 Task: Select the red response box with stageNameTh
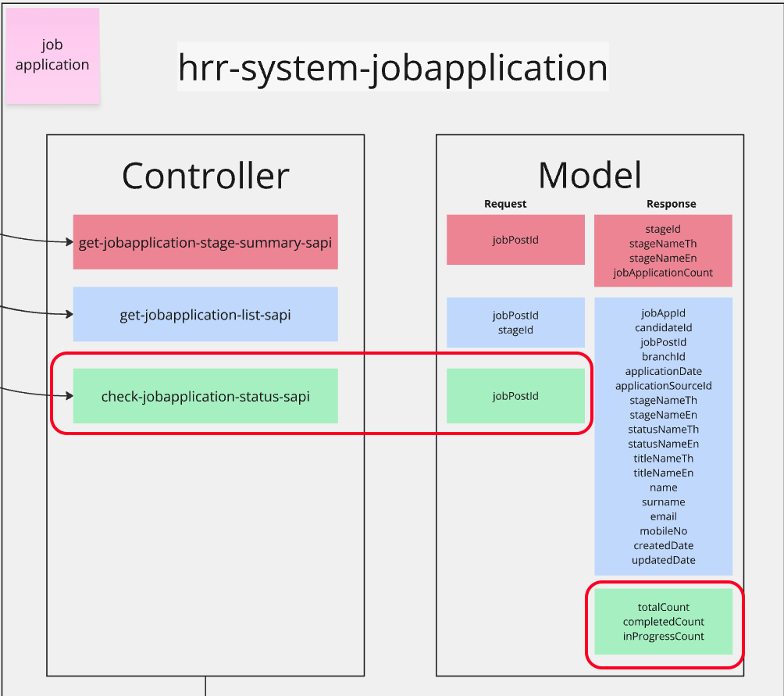tap(663, 251)
